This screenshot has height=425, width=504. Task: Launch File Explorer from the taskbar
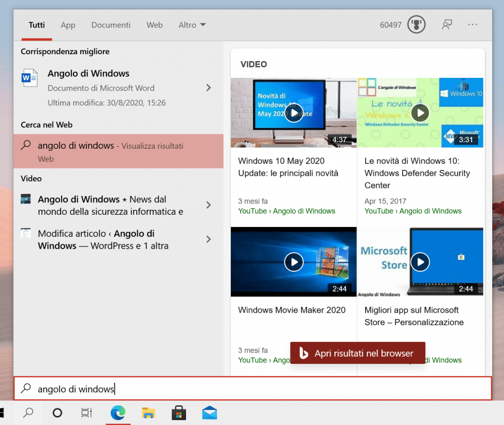coord(149,413)
